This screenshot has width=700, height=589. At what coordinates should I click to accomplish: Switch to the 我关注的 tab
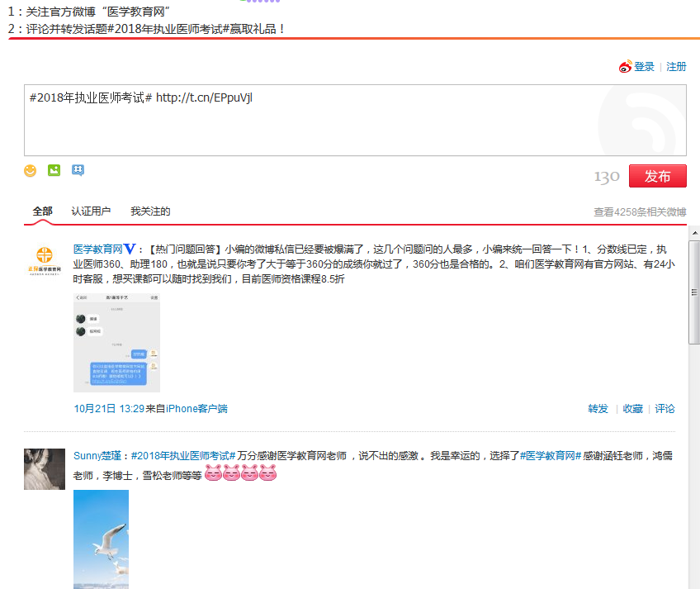click(x=150, y=211)
